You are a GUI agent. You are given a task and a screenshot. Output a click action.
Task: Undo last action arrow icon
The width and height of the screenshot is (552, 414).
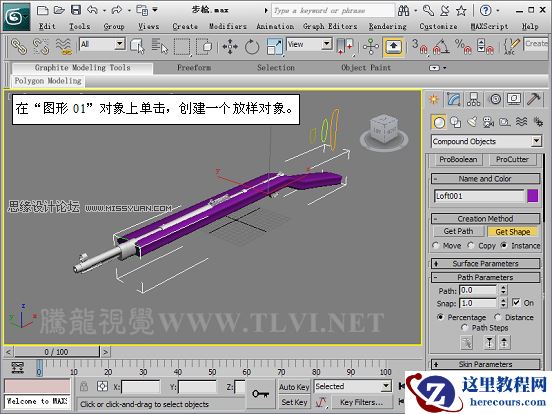click(x=92, y=10)
